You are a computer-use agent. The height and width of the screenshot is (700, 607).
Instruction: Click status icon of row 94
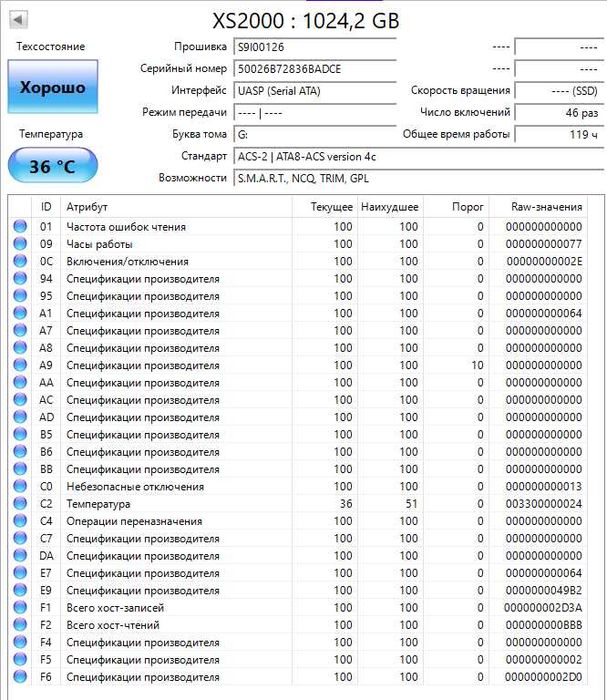point(20,278)
